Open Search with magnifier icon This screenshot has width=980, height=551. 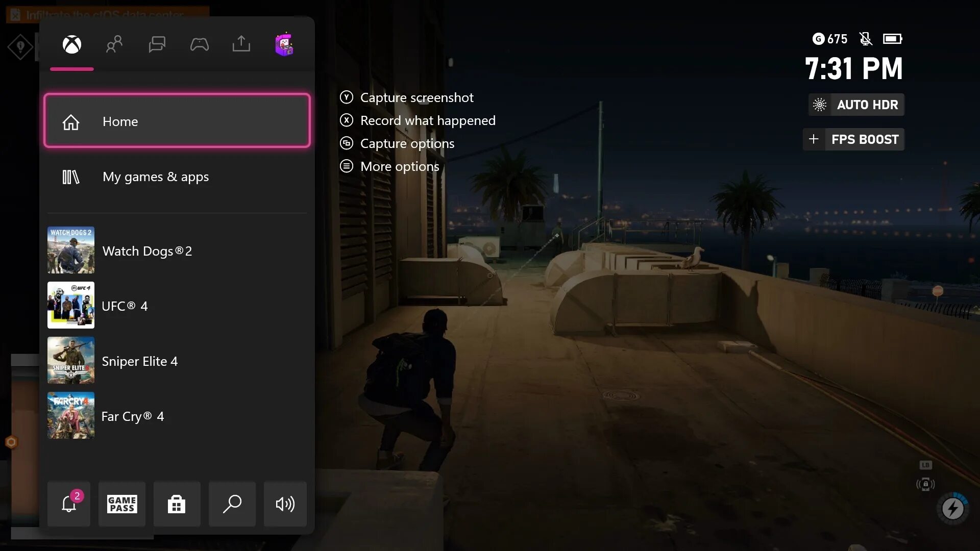232,504
